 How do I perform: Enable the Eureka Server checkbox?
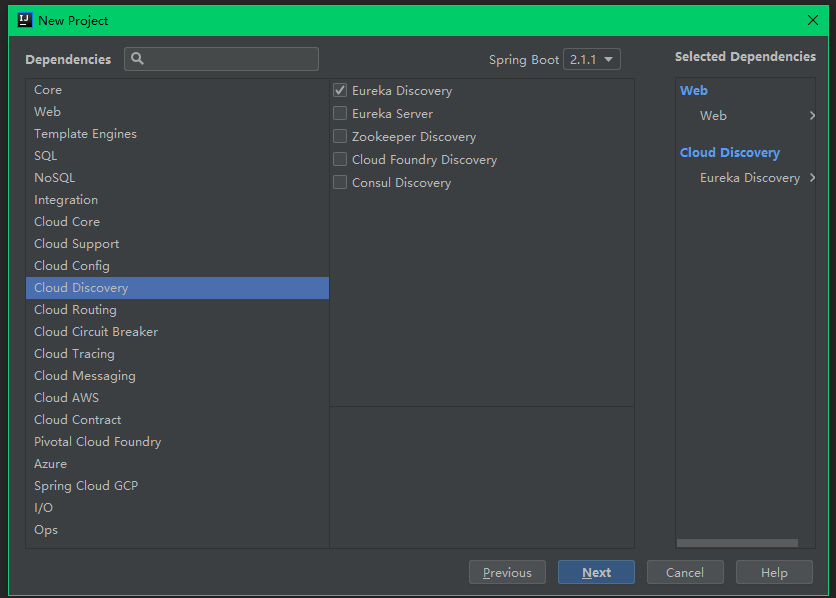[340, 114]
